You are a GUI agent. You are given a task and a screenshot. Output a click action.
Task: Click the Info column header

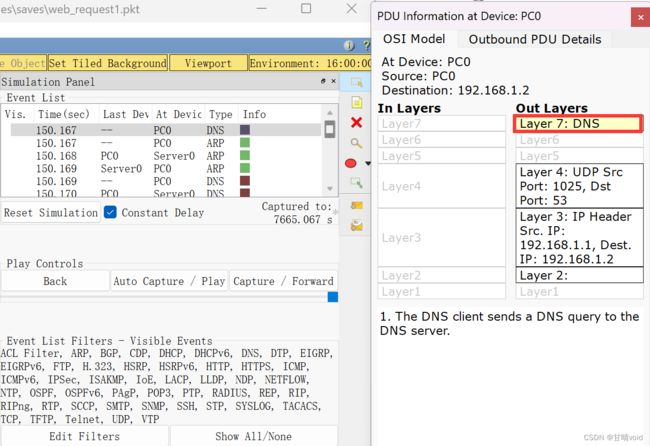pos(255,114)
